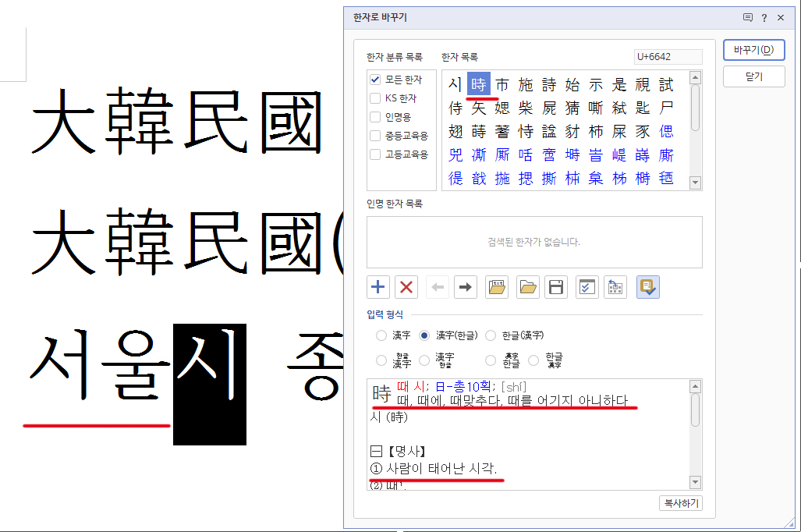The width and height of the screenshot is (801, 532).
Task: Select hanja 尸 in the list
Action: 666,108
